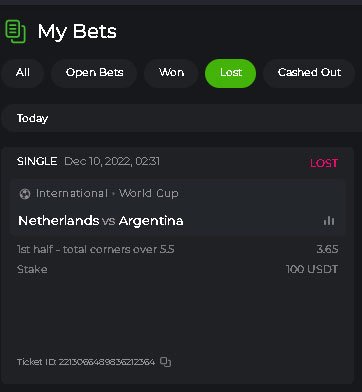The image size is (362, 392).
Task: Click the My Bets page title
Action: [x=77, y=32]
